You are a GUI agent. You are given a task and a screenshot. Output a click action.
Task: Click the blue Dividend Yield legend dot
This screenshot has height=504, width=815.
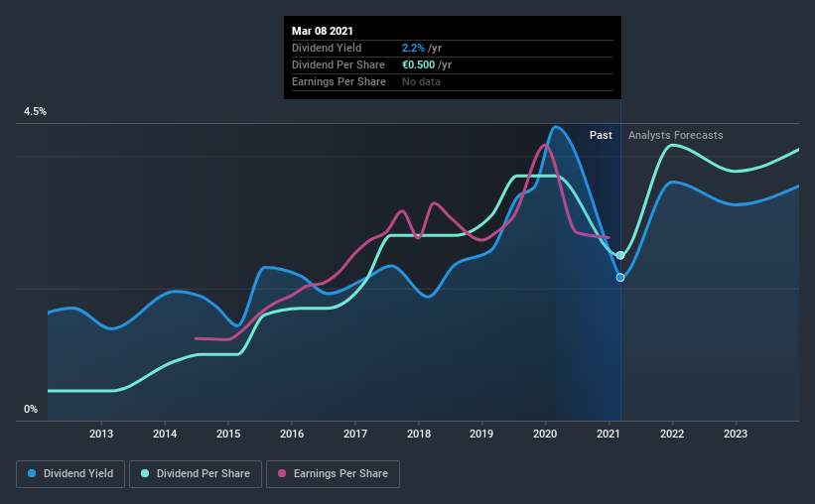pyautogui.click(x=32, y=473)
